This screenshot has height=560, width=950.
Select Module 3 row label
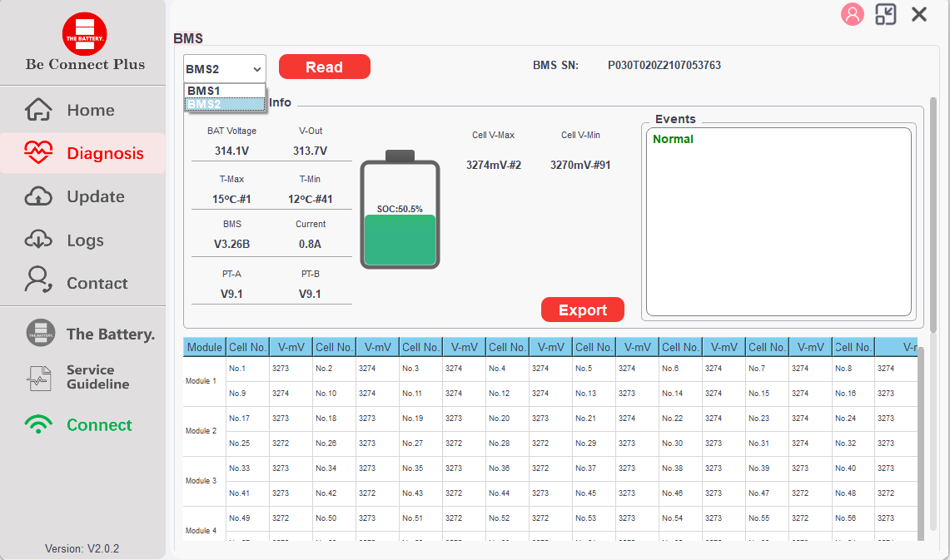201,481
